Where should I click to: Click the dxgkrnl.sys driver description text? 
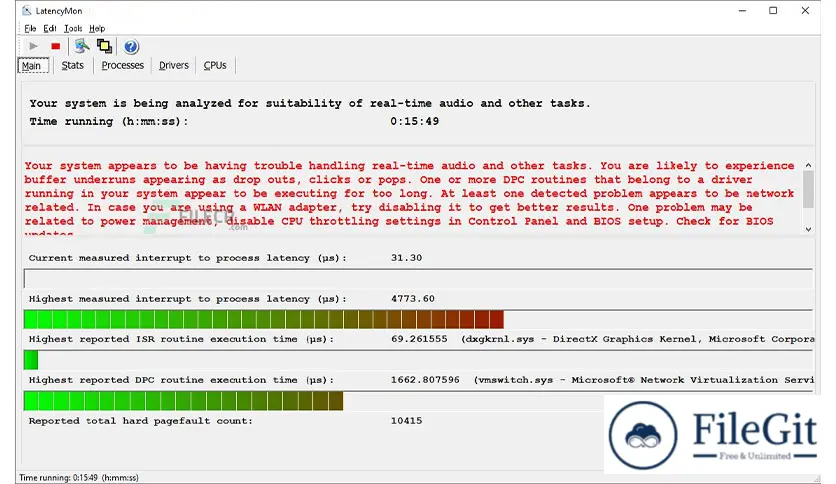[638, 340]
